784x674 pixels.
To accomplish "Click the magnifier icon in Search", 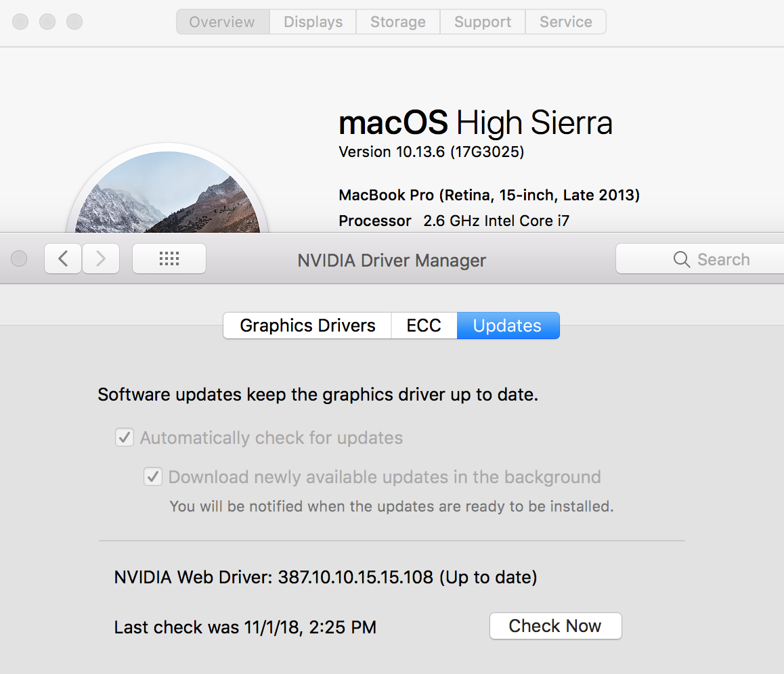I will [x=682, y=259].
